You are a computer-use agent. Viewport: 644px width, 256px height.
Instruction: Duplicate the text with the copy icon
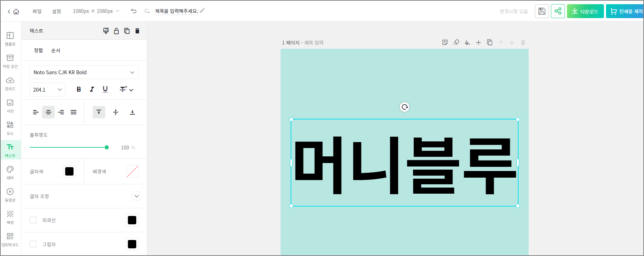coord(127,31)
